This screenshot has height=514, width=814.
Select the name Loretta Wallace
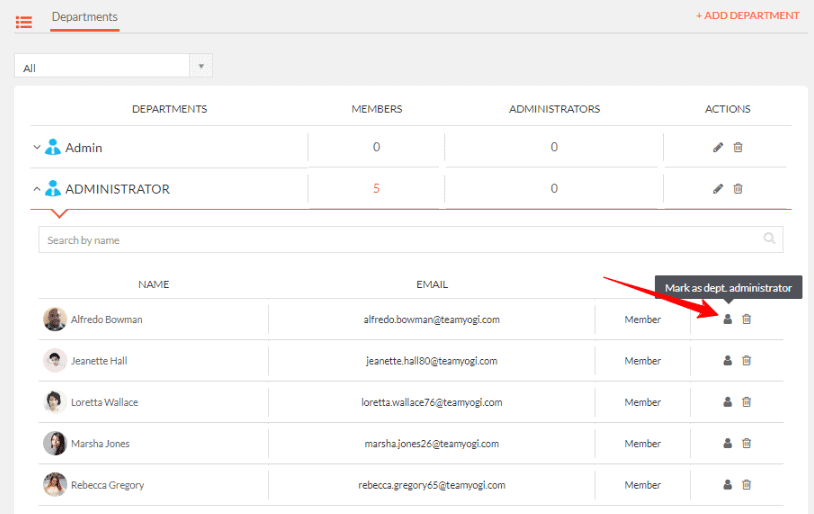[x=104, y=402]
